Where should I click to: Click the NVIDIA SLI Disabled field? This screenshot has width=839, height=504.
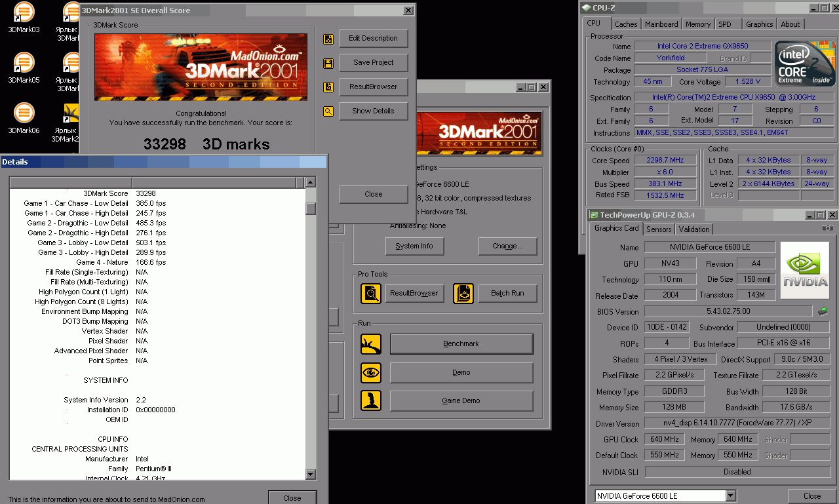737,472
